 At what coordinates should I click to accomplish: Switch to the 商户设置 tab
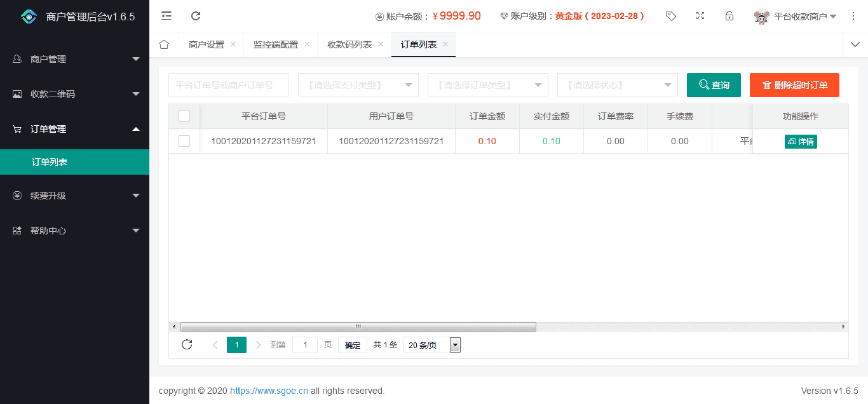click(207, 44)
